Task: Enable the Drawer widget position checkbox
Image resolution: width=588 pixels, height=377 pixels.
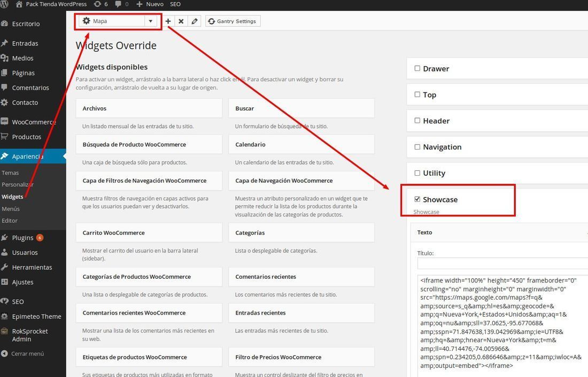Action: pyautogui.click(x=417, y=68)
